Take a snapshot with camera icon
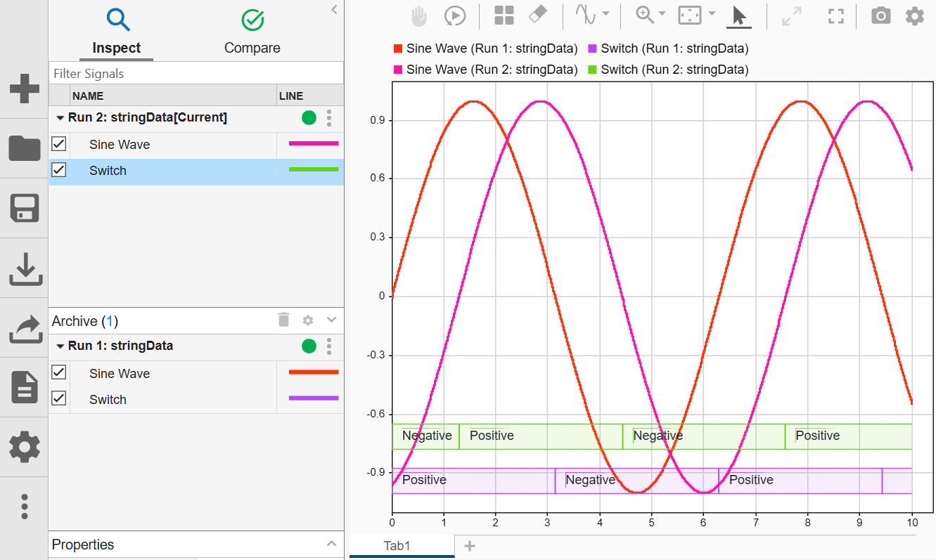The width and height of the screenshot is (936, 560). point(880,15)
